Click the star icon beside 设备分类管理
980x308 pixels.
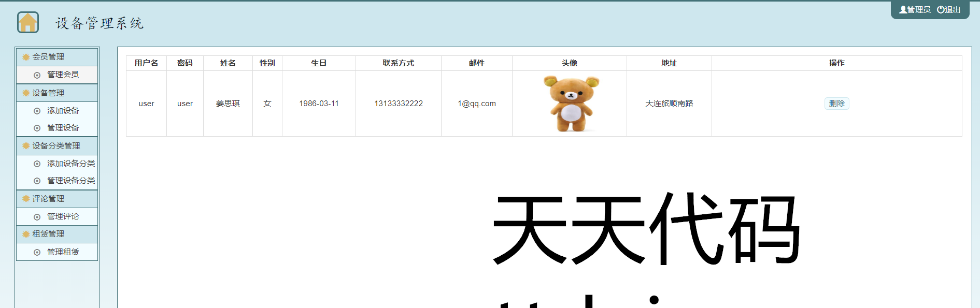(x=26, y=146)
